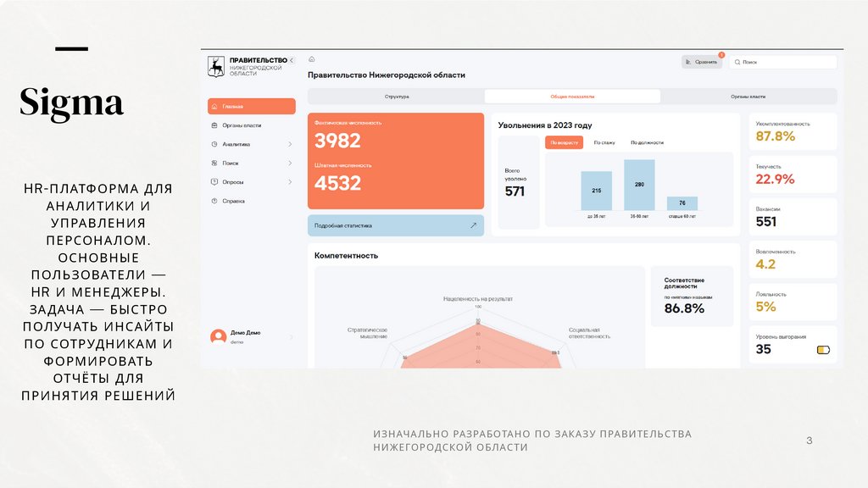Click the home icon in Главная item
Screen dimensions: 868x488
tap(214, 106)
